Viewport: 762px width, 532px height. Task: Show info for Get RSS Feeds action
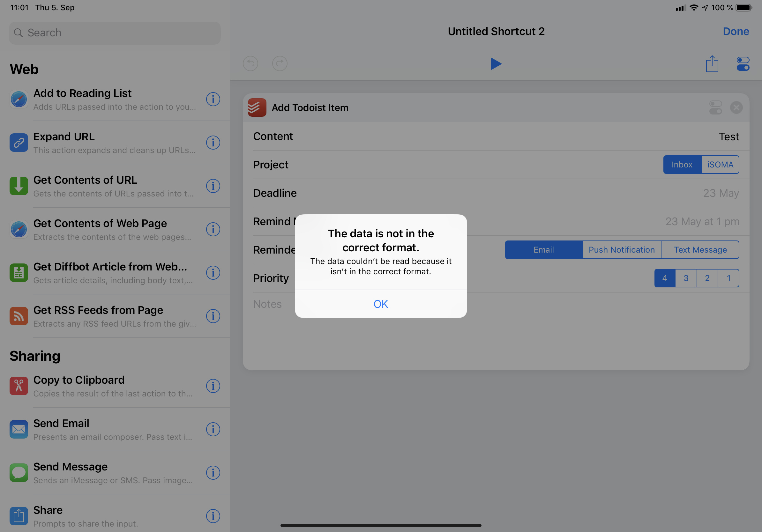pos(213,316)
